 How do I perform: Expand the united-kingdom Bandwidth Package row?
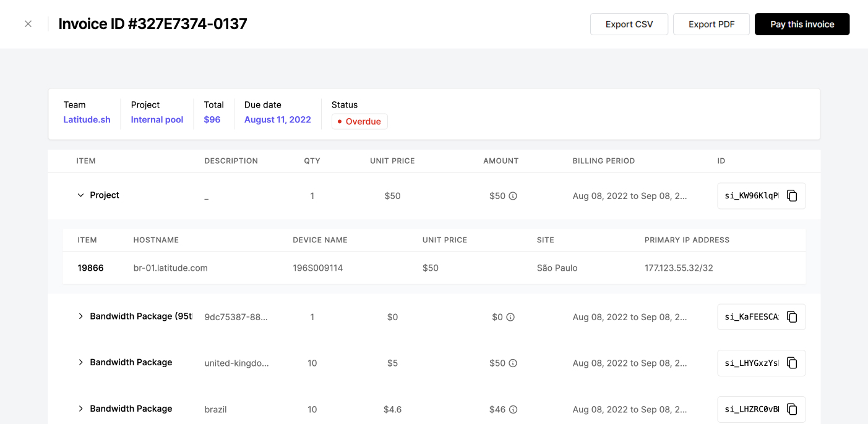pyautogui.click(x=80, y=362)
